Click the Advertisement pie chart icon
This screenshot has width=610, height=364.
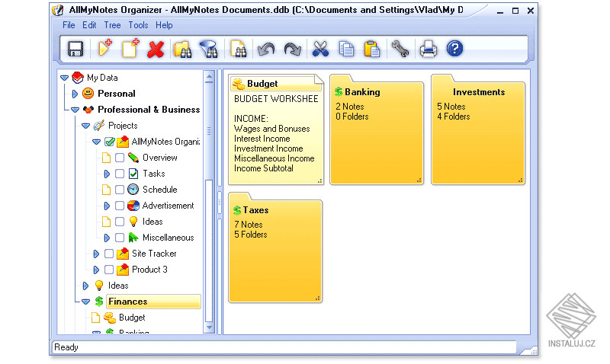pos(133,205)
